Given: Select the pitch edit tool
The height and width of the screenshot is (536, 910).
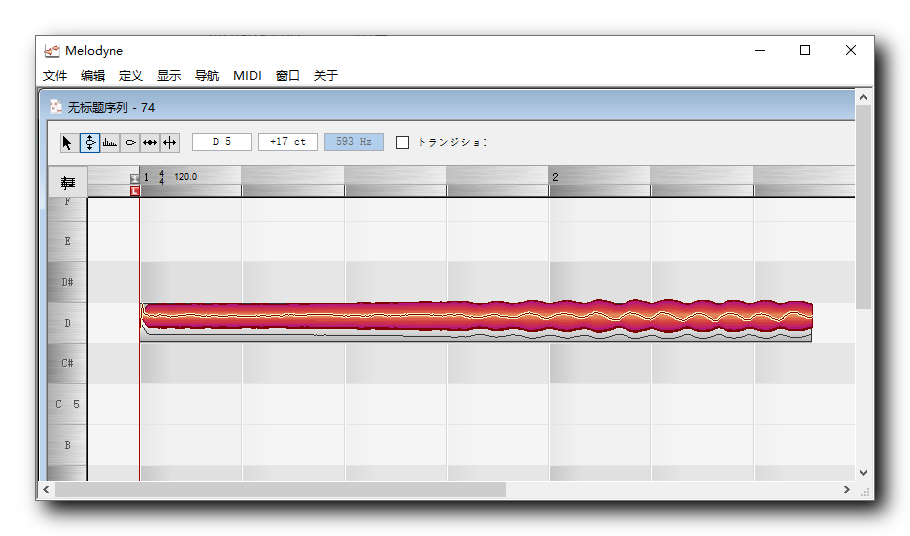Looking at the screenshot, I should tap(90, 143).
